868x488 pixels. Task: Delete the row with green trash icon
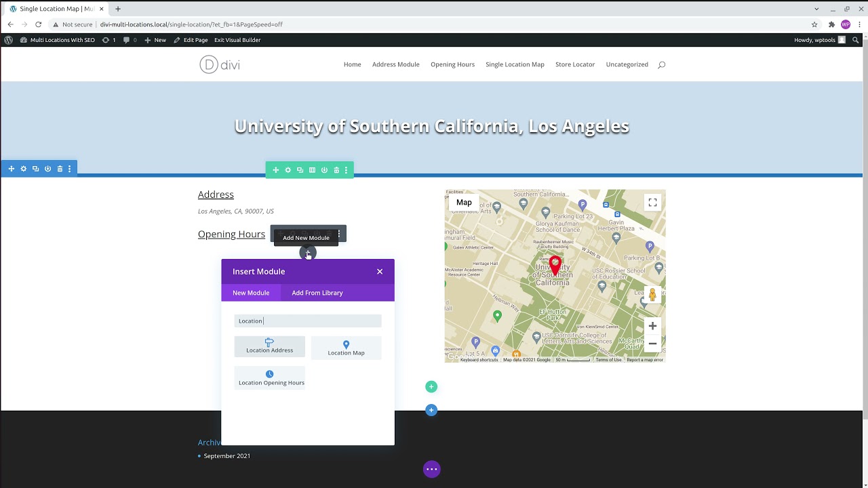click(x=336, y=170)
